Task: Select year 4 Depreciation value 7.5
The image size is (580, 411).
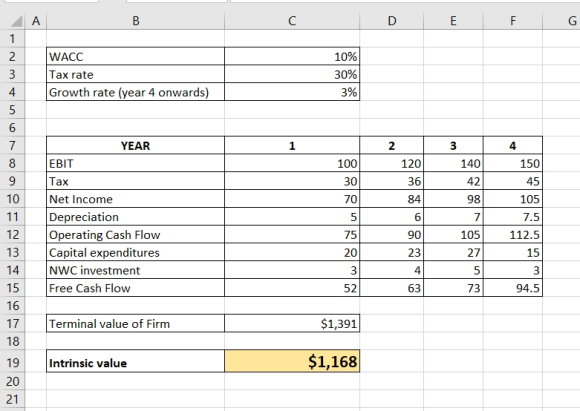Action: 513,217
